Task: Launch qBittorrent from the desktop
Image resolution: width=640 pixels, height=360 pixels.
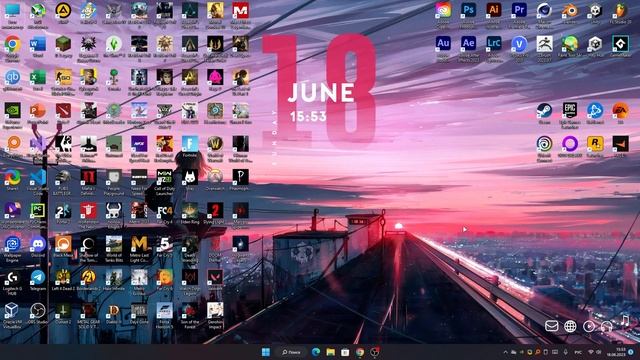Action: [13, 77]
